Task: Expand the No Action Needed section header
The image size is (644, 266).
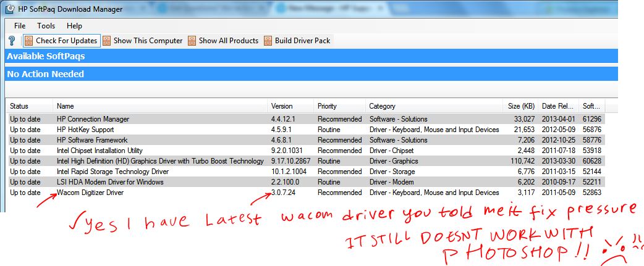Action: (x=311, y=74)
